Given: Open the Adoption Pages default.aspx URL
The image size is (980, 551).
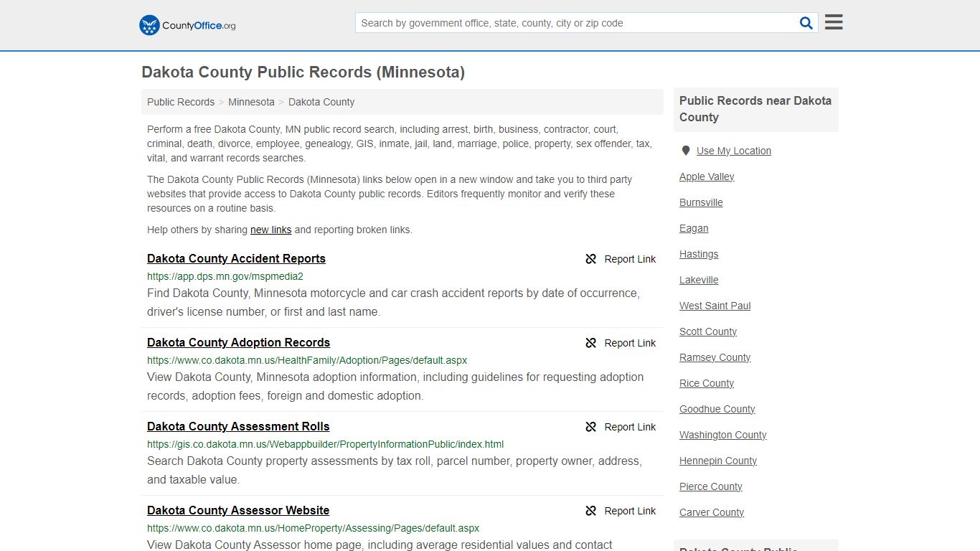Looking at the screenshot, I should pos(307,360).
